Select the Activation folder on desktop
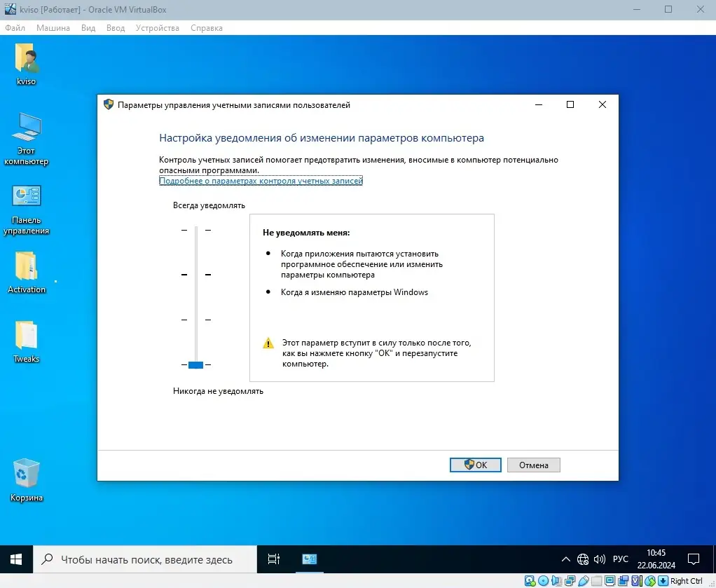The height and width of the screenshot is (588, 716). pyautogui.click(x=26, y=273)
